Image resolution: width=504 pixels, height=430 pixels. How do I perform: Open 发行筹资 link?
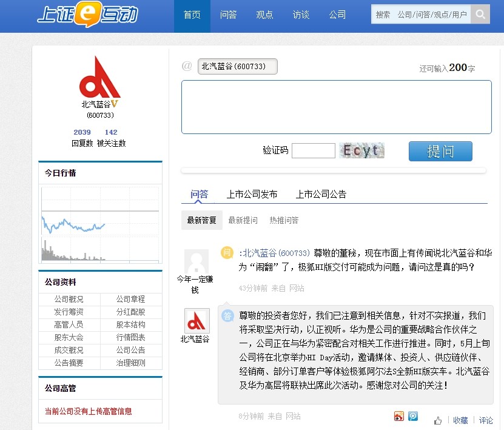coord(69,312)
